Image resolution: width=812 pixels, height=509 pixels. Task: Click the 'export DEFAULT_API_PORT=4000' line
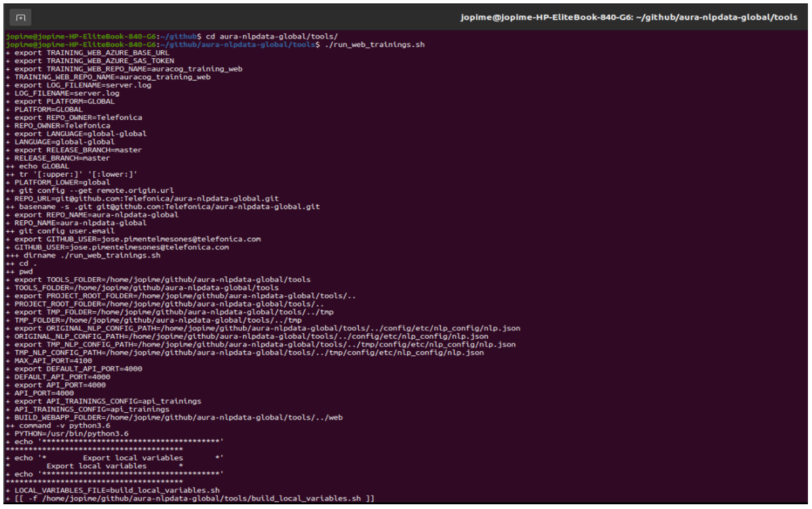point(74,369)
